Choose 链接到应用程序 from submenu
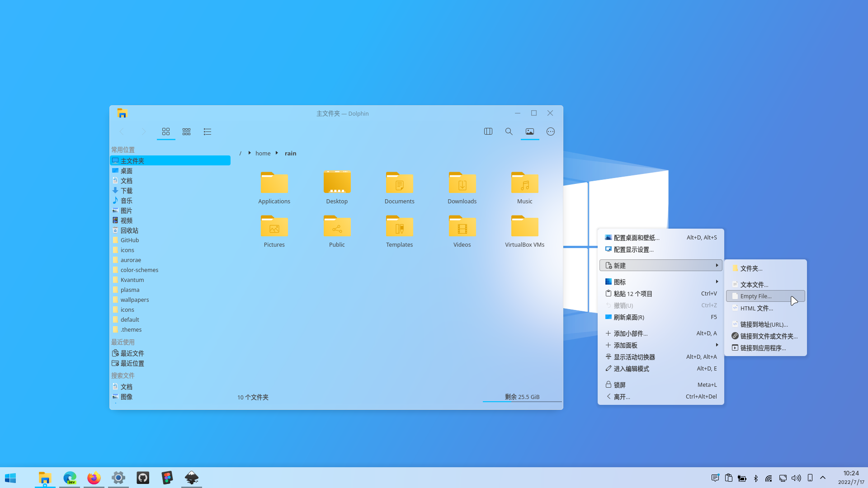 [765, 348]
